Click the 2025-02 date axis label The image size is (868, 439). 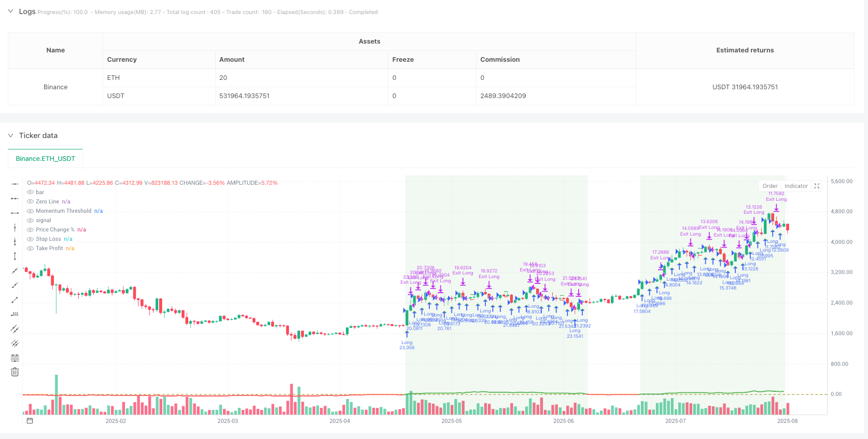click(116, 421)
